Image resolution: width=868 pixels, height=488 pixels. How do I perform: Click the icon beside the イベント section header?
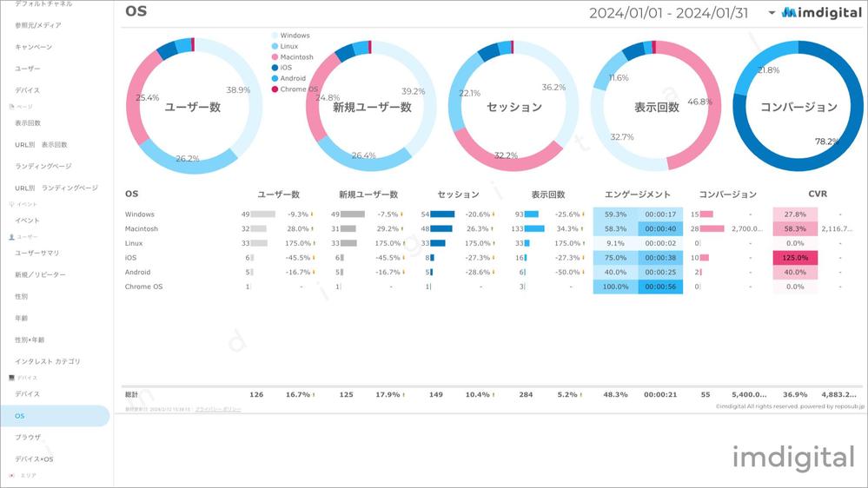point(11,204)
